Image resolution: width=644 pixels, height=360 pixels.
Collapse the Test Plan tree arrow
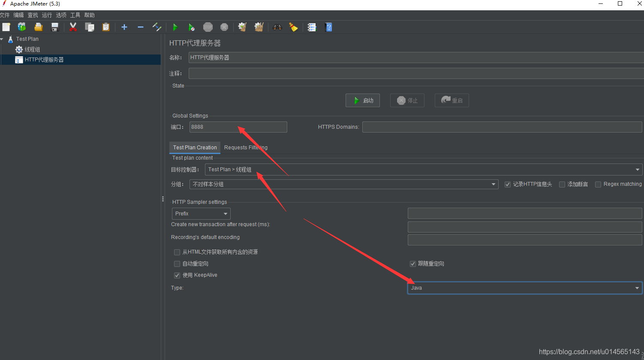[x=2, y=39]
